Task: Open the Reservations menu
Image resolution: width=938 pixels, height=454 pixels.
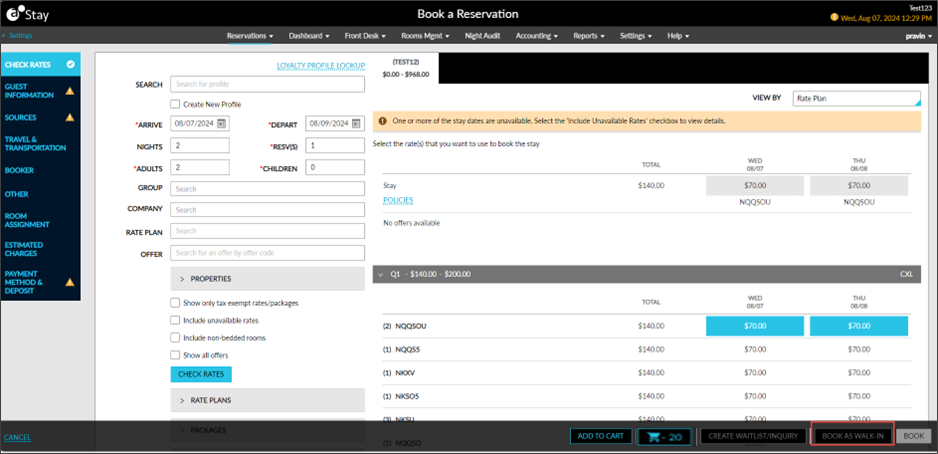Action: (x=250, y=36)
